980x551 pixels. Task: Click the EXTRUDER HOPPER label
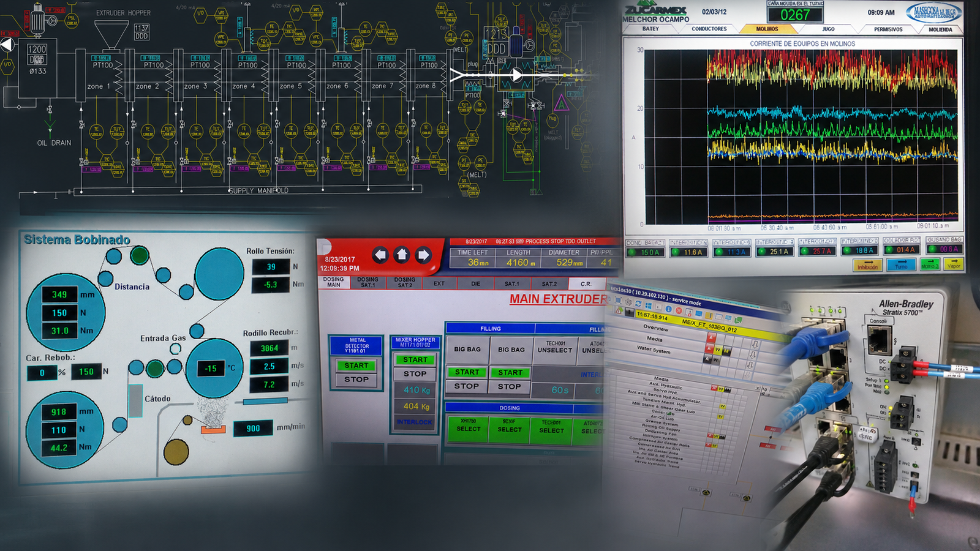tap(123, 13)
